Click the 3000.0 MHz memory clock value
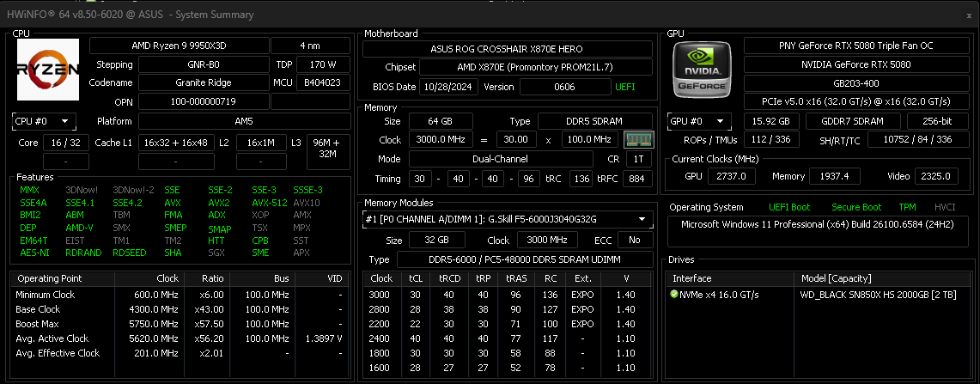This screenshot has width=980, height=384. tap(441, 139)
